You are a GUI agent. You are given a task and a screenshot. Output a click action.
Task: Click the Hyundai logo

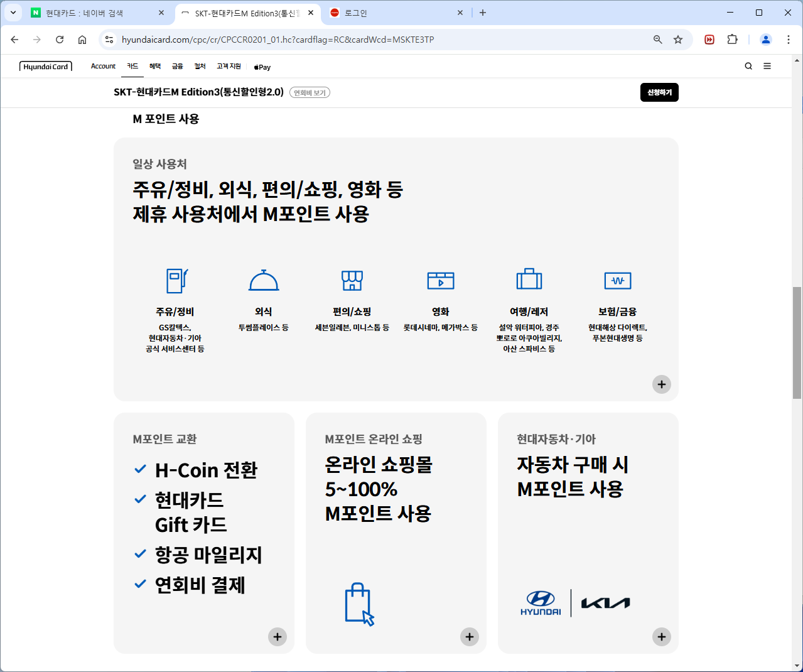click(x=541, y=603)
